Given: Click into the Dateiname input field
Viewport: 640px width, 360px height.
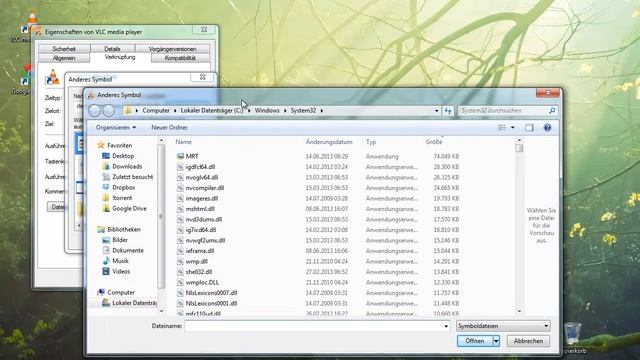Looking at the screenshot, I should [313, 326].
